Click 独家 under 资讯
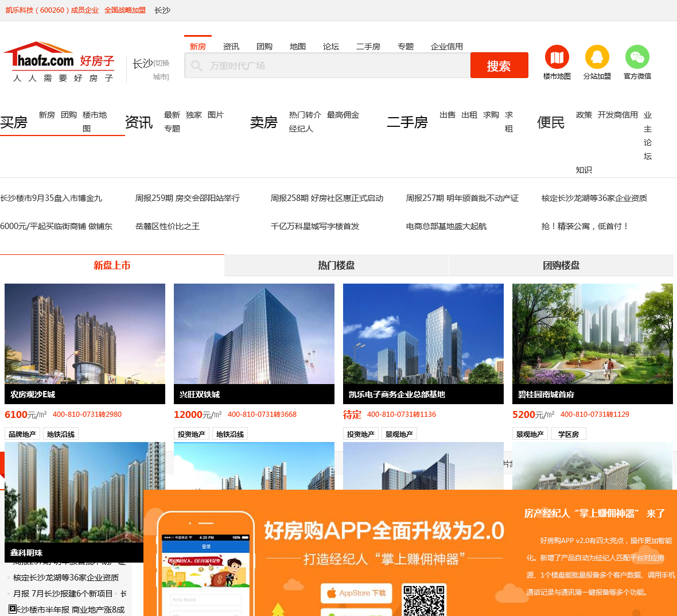 [194, 115]
